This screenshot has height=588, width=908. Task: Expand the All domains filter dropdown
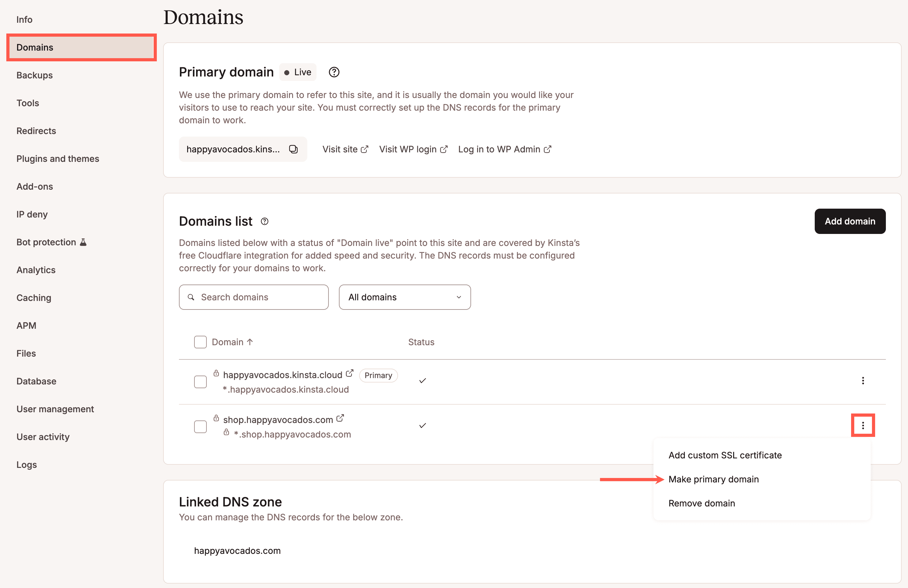(404, 297)
